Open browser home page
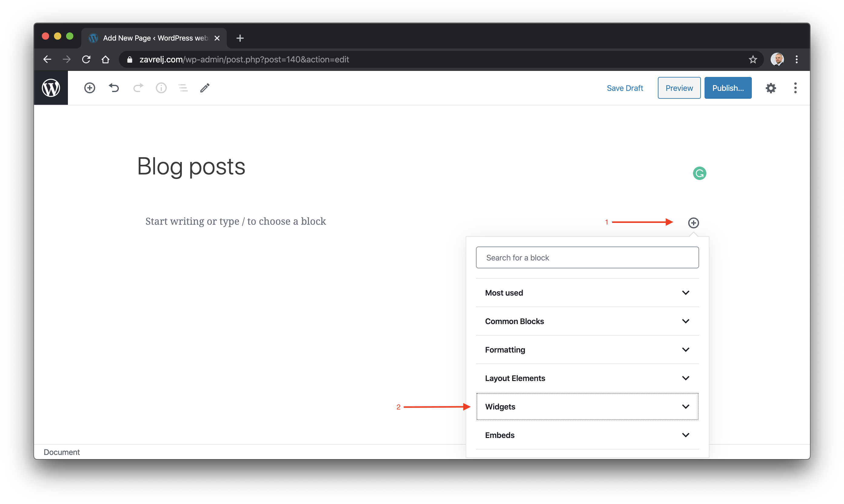 [x=106, y=59]
